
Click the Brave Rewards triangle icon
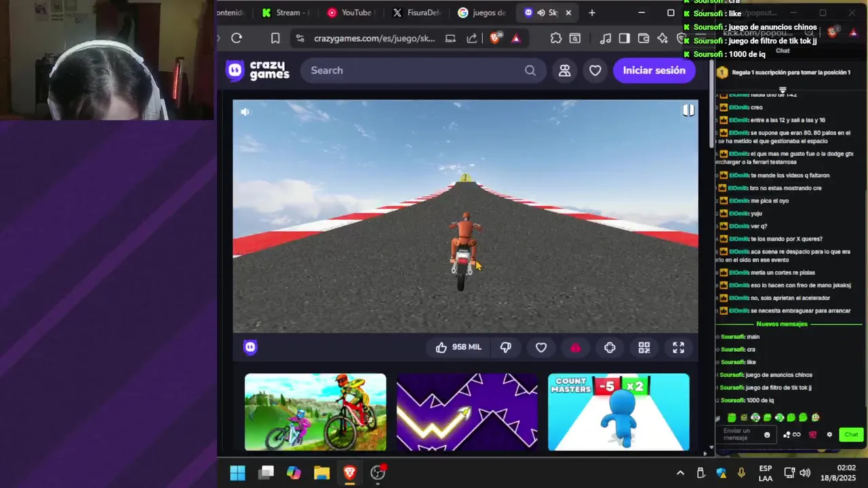pyautogui.click(x=516, y=39)
